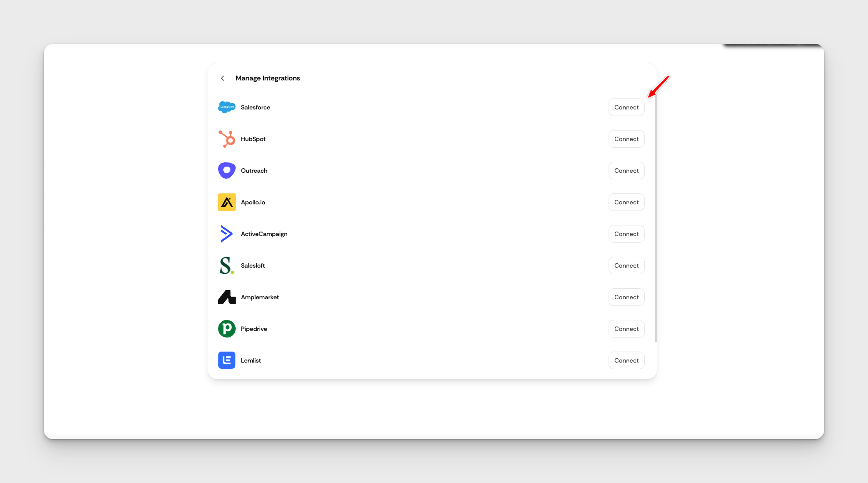Connect the ActiveCampaign integration

pos(626,234)
